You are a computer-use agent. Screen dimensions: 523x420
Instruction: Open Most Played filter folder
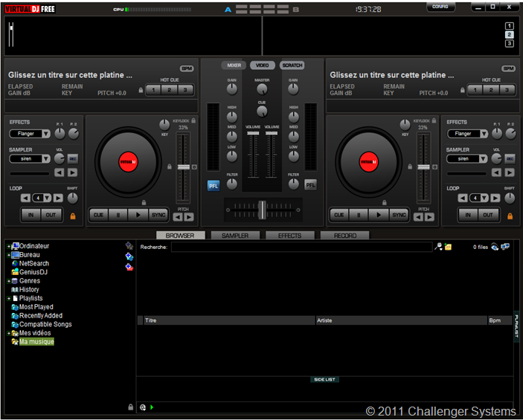32,307
